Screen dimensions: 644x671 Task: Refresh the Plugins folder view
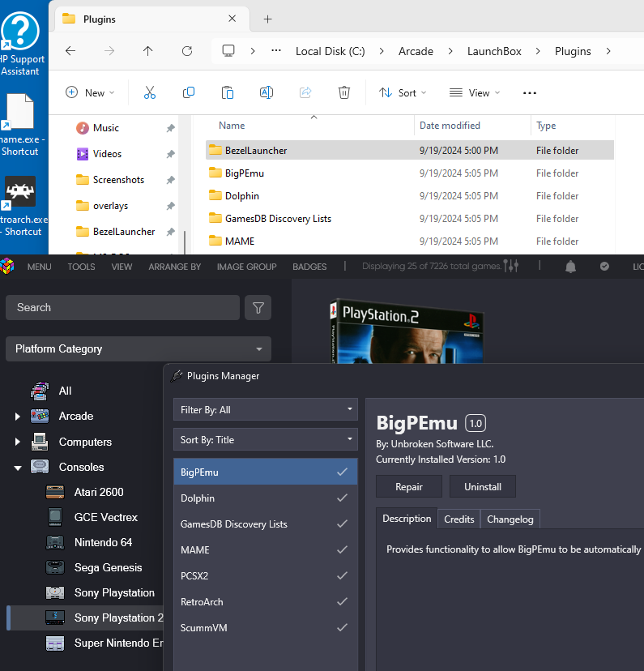187,51
